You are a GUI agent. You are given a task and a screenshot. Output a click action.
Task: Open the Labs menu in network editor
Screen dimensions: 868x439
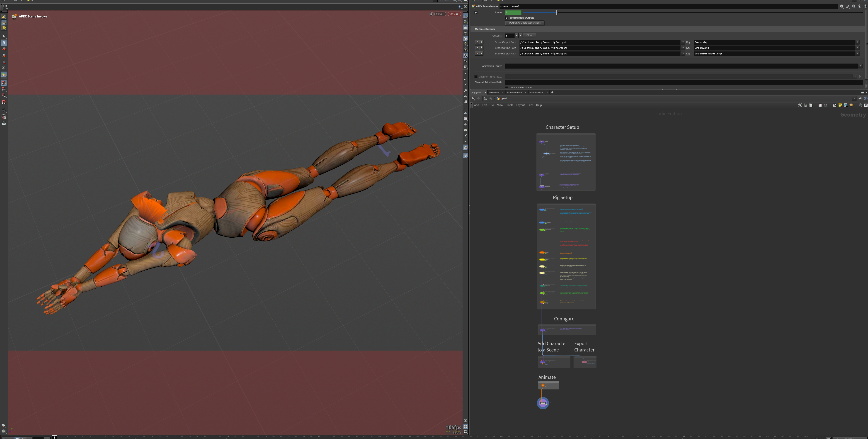click(x=530, y=105)
